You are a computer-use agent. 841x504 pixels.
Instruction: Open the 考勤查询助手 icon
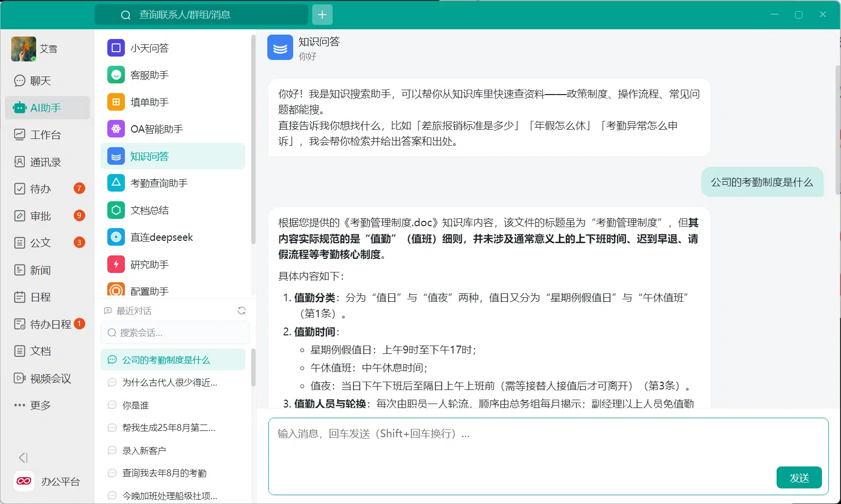pos(116,183)
